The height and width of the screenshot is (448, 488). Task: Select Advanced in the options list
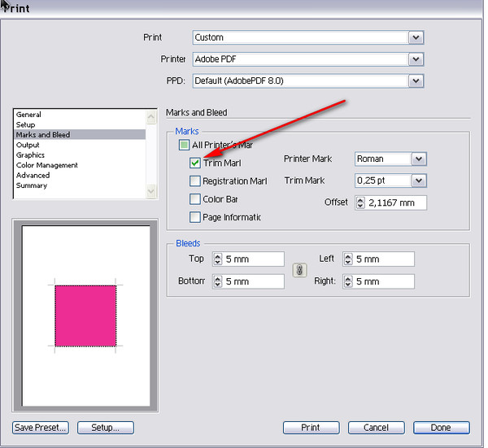[x=80, y=175]
